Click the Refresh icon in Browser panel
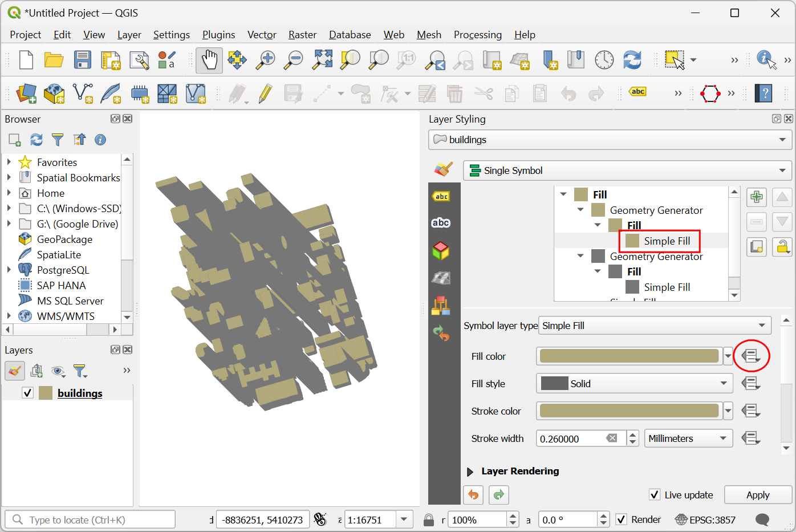This screenshot has height=532, width=796. [x=36, y=140]
